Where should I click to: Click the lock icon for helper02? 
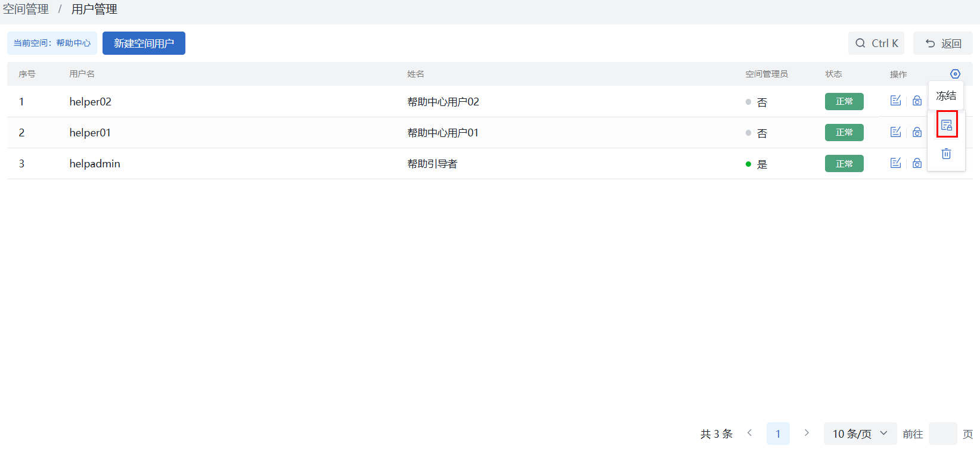tap(917, 101)
